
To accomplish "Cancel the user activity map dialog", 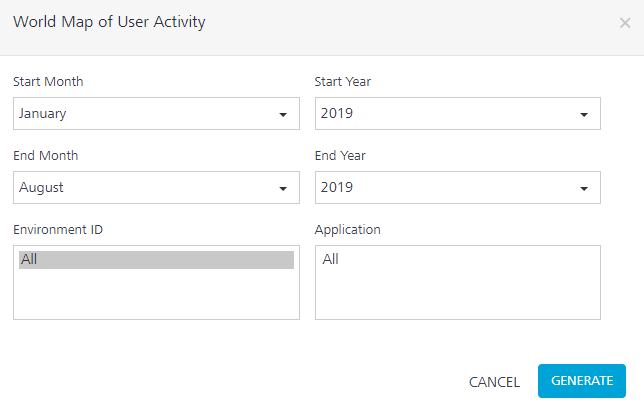I will [x=494, y=382].
